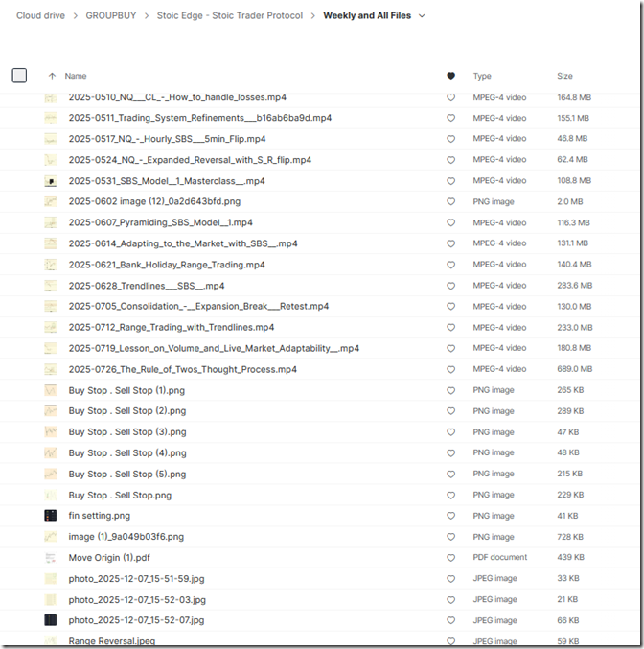Select the image (1)_9a049b03f6.png row
Screen dimensions: 644x649
pos(126,537)
